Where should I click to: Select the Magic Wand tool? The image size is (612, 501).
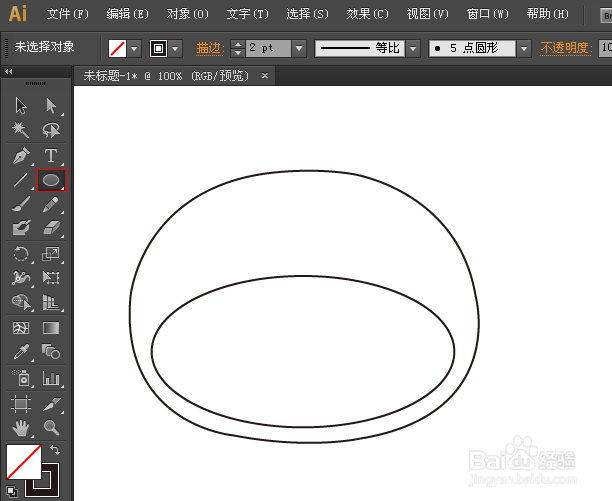click(x=21, y=130)
